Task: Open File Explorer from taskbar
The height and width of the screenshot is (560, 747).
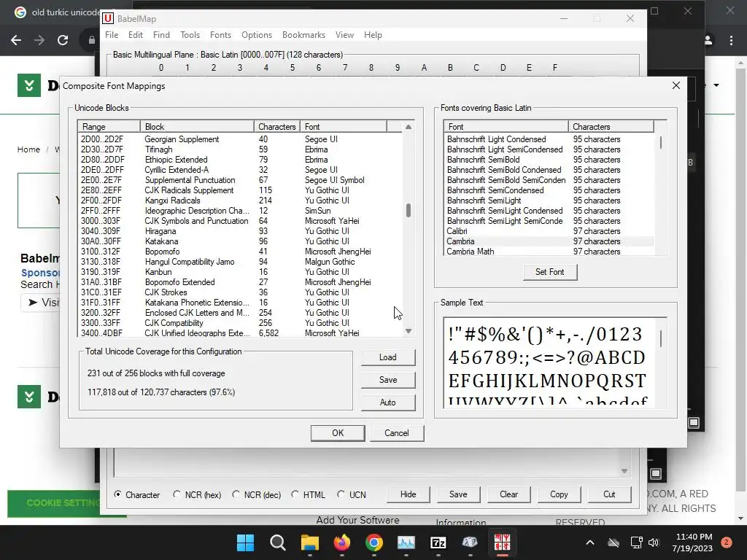Action: (x=309, y=542)
